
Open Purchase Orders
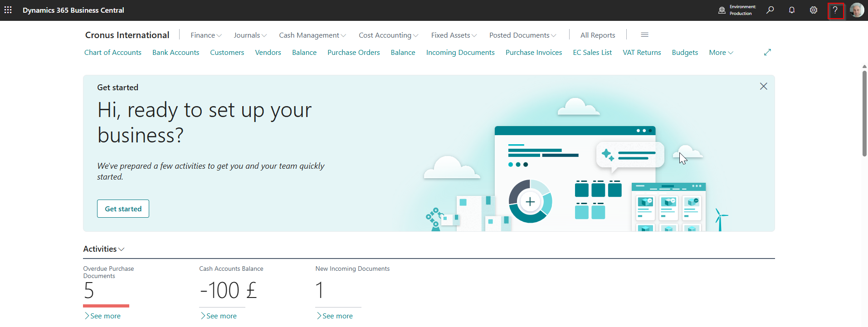[x=354, y=53]
